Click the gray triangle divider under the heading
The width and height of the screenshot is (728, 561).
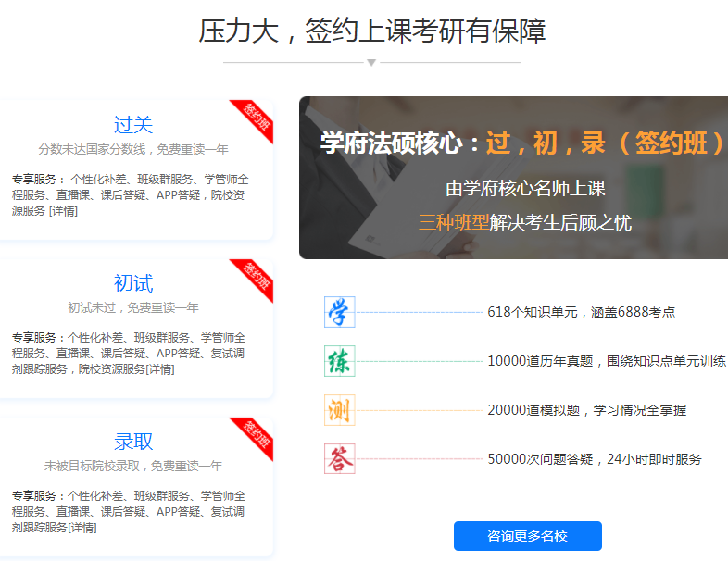(x=371, y=63)
